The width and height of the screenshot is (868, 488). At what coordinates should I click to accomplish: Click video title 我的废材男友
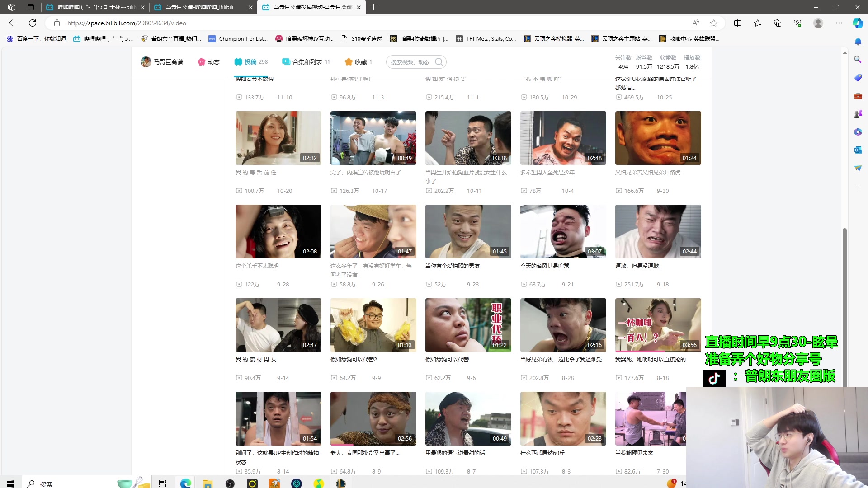pyautogui.click(x=256, y=360)
